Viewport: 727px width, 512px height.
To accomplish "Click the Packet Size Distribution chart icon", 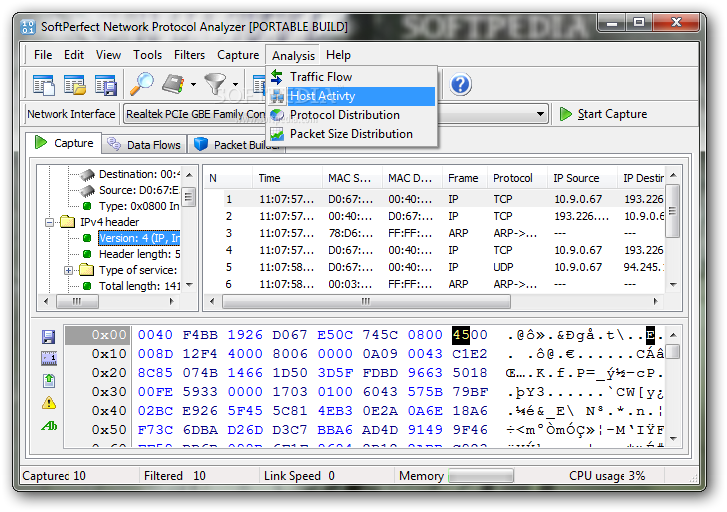I will (277, 134).
